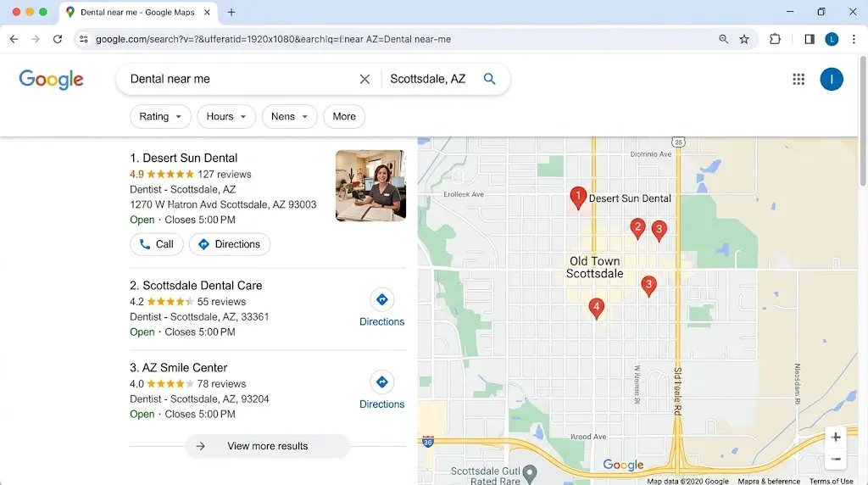Toggle the browser side panel
This screenshot has height=485, width=868.
[810, 39]
